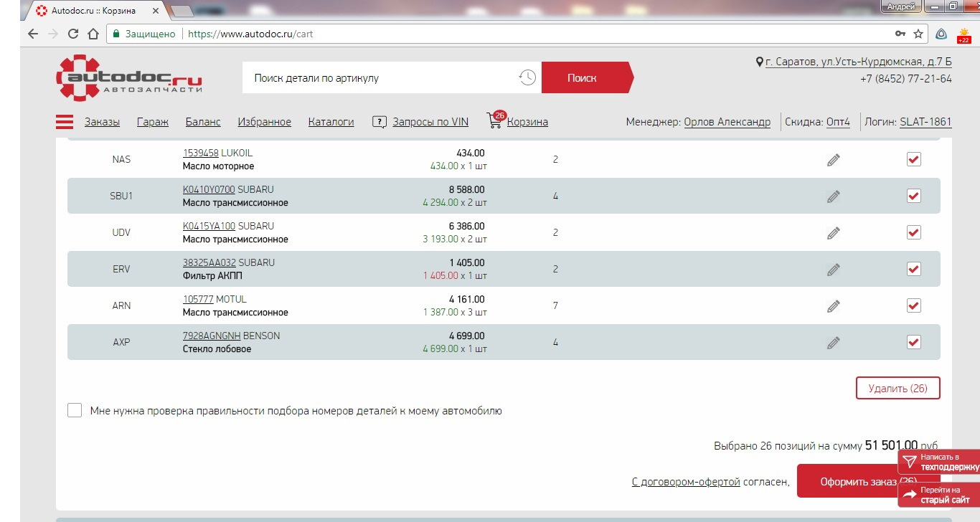Screen dimensions: 980x522
Task: Edit the K0410Y0700 SUBARU row pencil
Action: pyautogui.click(x=833, y=196)
